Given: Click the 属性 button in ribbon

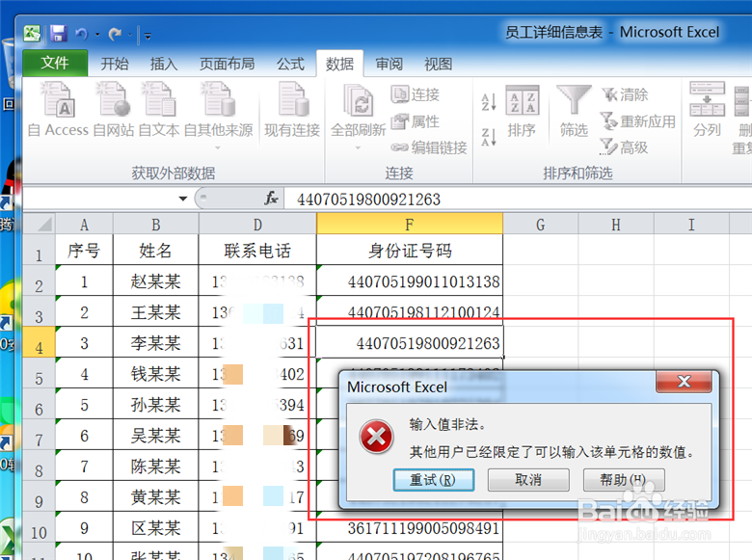Looking at the screenshot, I should click(416, 121).
